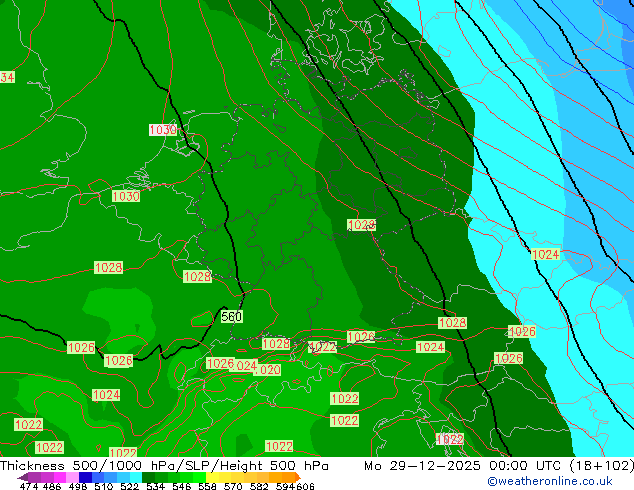Click the 486 legend value
Screen dimensions: 634x490
(52, 486)
